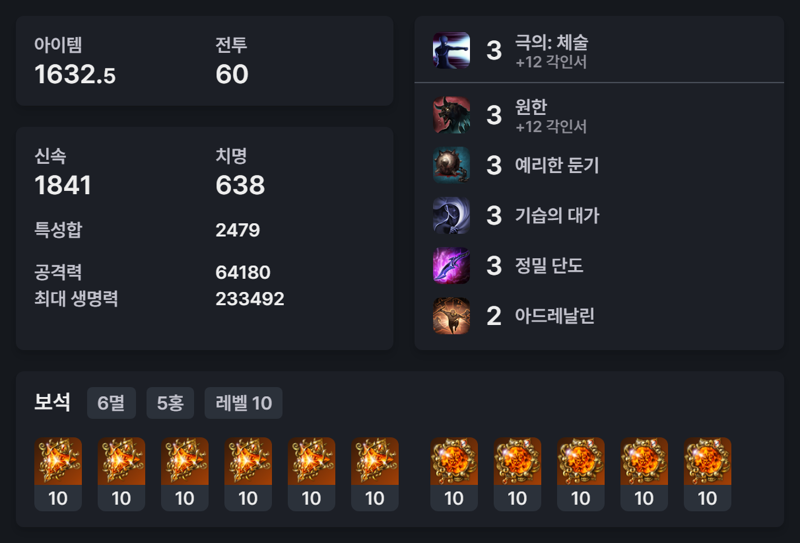This screenshot has height=543, width=800.
Task: Click the 기습의 대가 engraving icon
Action: click(452, 215)
